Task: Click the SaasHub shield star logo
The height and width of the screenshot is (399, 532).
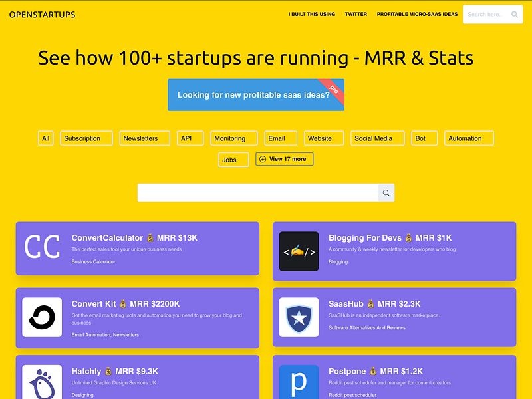Action: coord(299,317)
